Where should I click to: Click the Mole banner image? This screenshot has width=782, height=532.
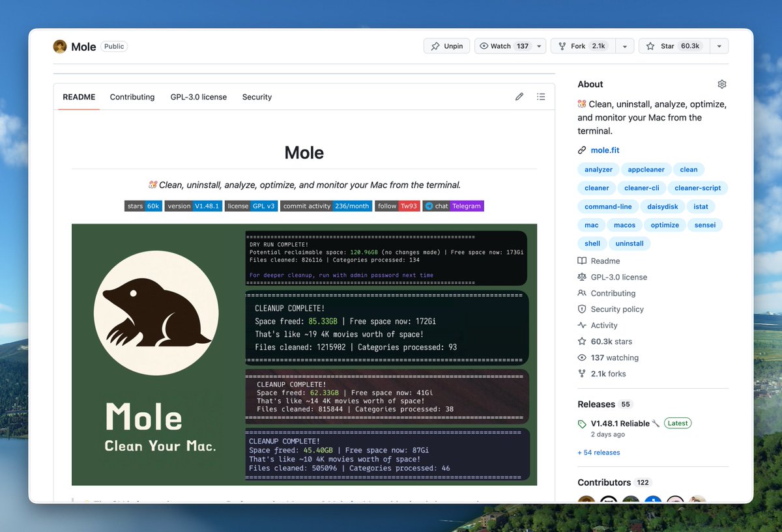(304, 354)
